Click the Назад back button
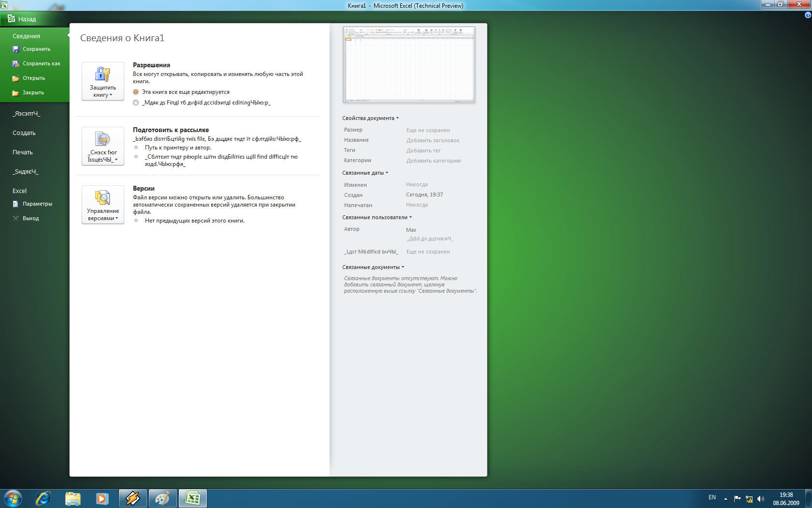The height and width of the screenshot is (508, 812). pyautogui.click(x=22, y=19)
